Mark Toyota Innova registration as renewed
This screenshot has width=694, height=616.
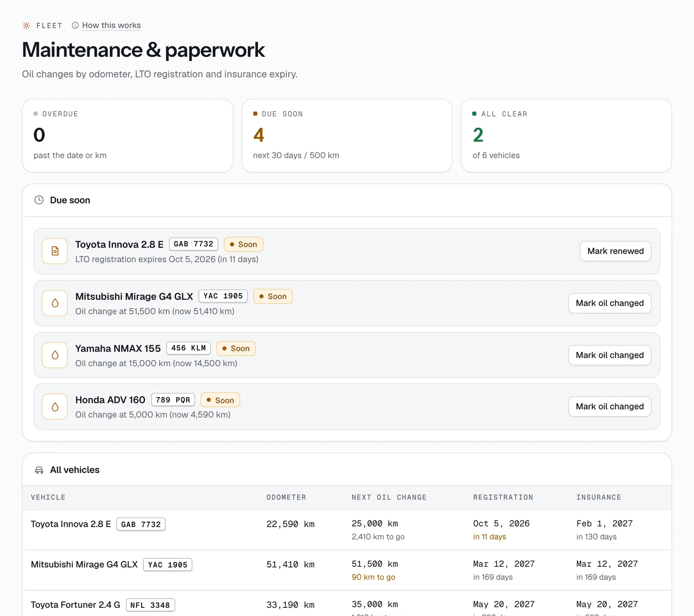(x=615, y=251)
